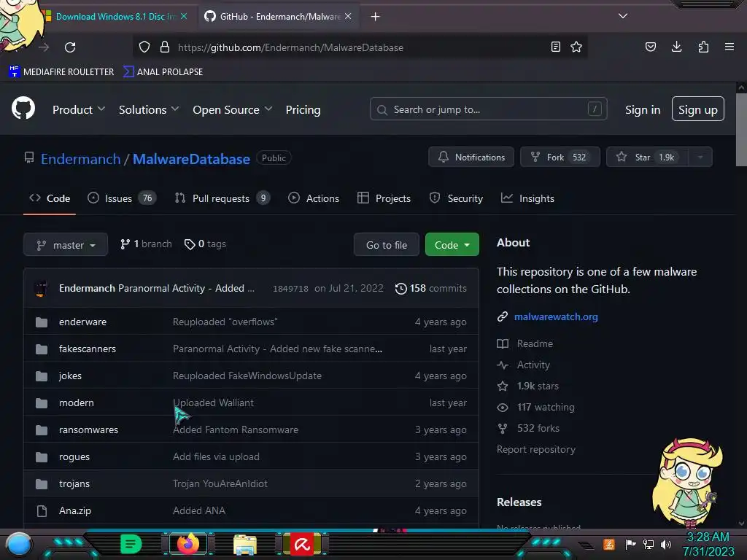Click the Notifications button
747x560 pixels.
(x=471, y=157)
